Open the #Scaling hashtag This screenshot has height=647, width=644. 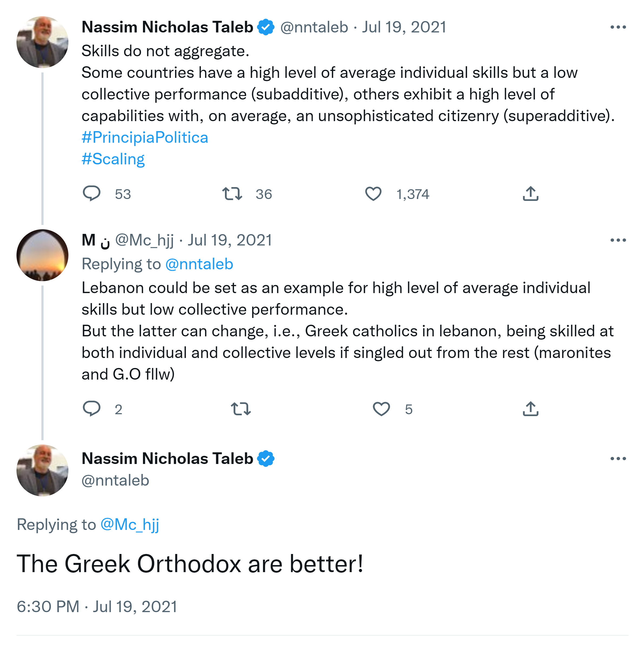pos(113,159)
